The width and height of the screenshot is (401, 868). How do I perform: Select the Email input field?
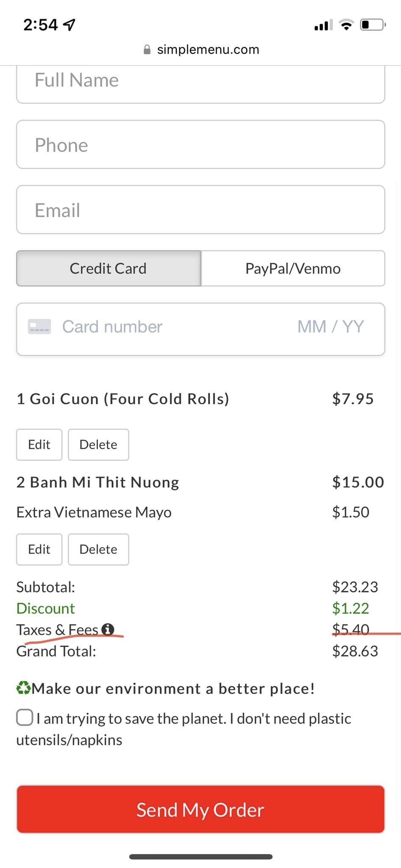(200, 210)
